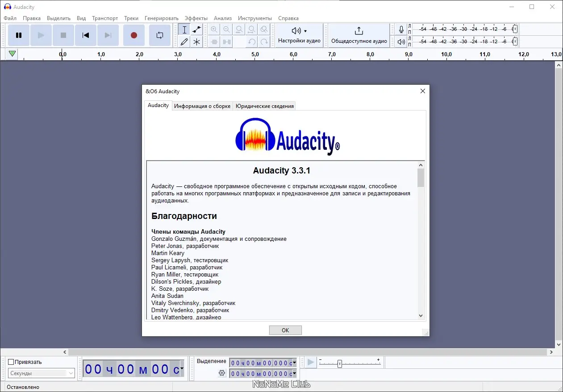Click the credits scrollbar down arrow
The height and width of the screenshot is (392, 563).
point(421,315)
